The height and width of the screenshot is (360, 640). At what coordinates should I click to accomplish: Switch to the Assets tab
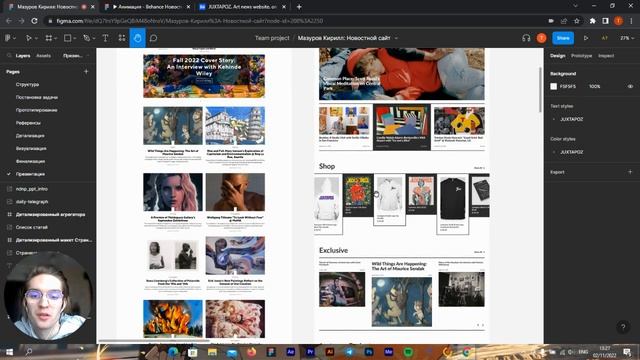(x=44, y=56)
